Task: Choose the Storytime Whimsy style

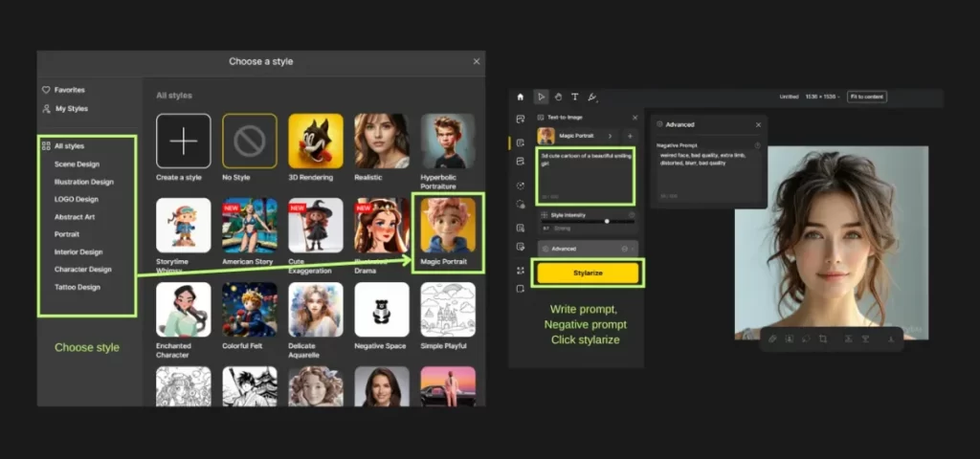Action: coord(183,226)
